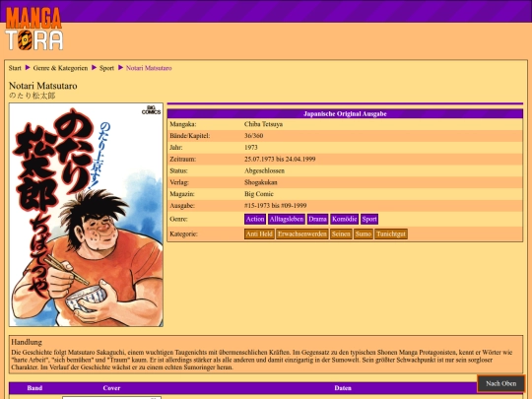Select the Alltagsleben genre tag
This screenshot has height=399, width=532.
click(x=287, y=219)
